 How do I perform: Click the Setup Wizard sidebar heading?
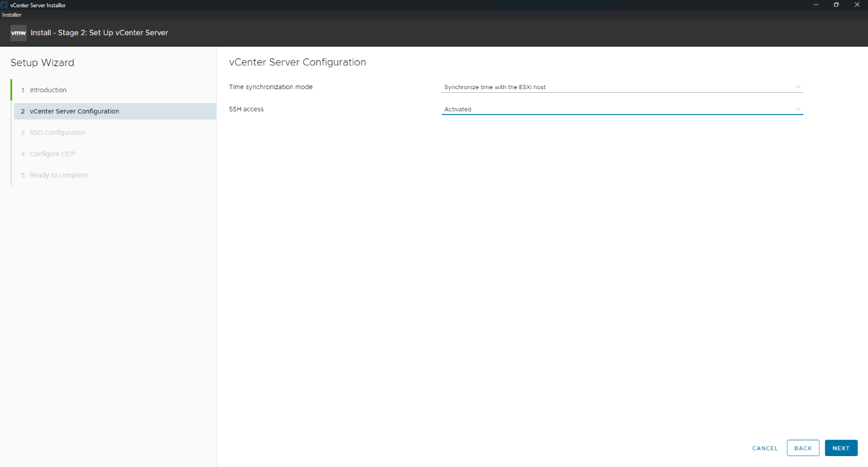click(x=41, y=62)
